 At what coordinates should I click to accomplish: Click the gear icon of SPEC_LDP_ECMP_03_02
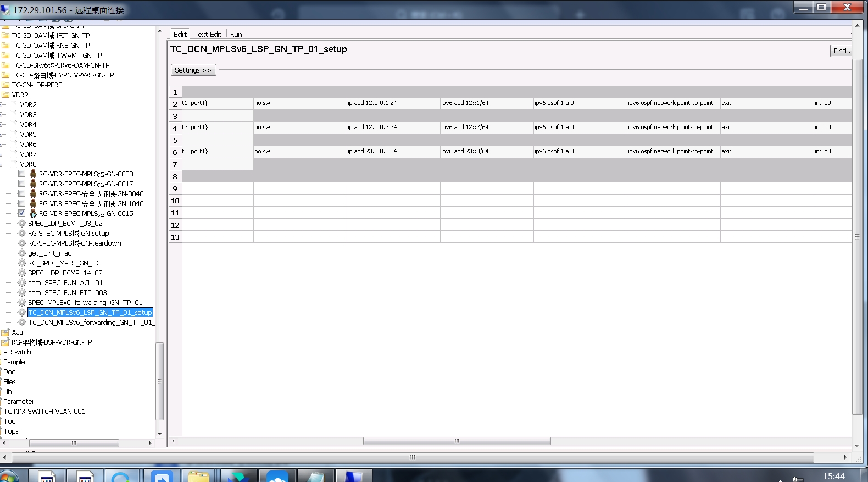(22, 223)
